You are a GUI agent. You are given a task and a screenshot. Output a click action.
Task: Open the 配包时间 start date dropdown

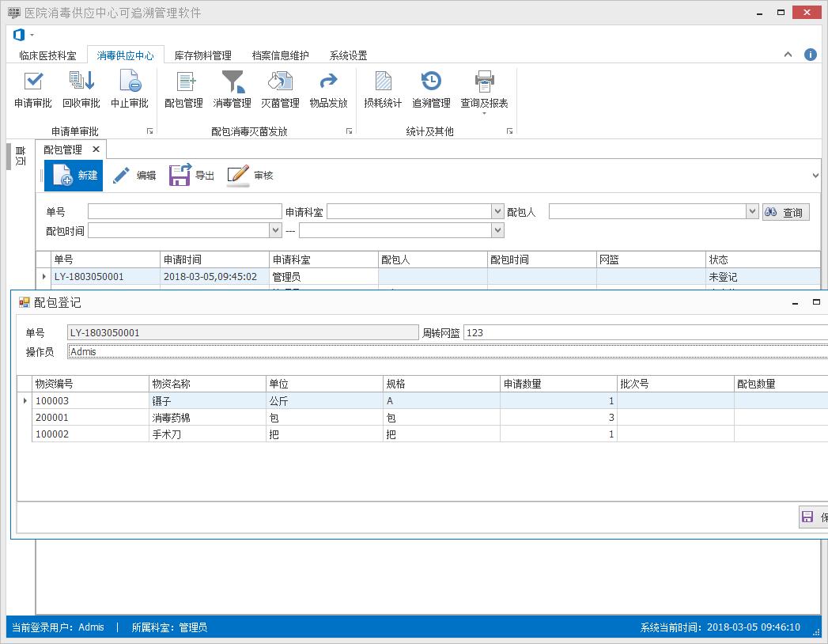point(275,230)
